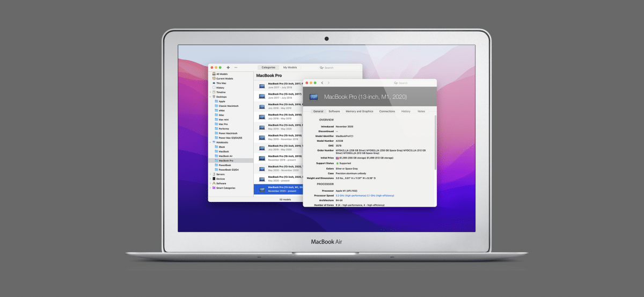Collapse the Notebooks sidebar group

click(x=210, y=142)
